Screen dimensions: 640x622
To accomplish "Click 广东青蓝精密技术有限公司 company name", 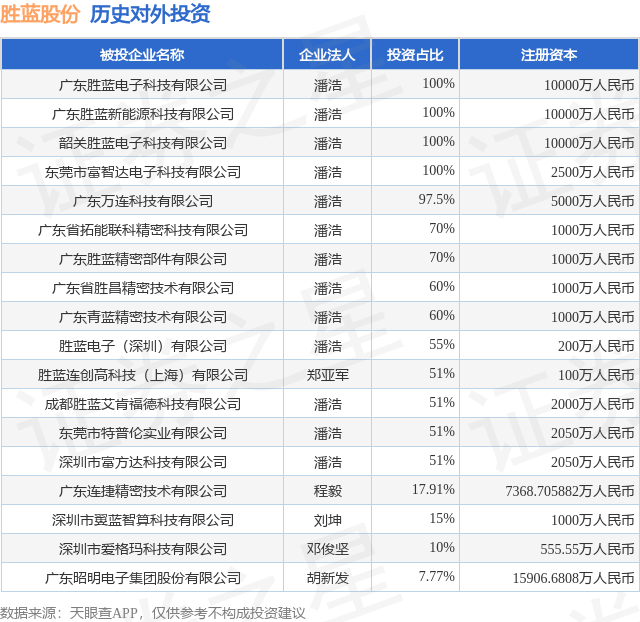I will tap(142, 317).
